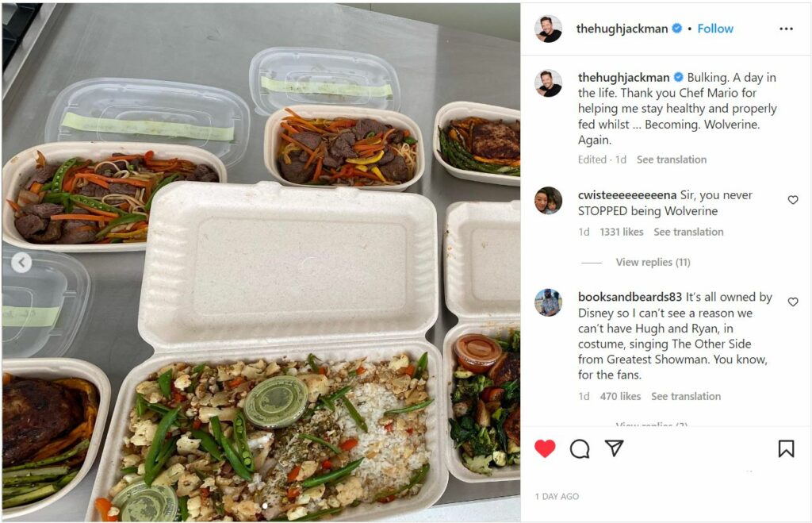Click the food containers photo
The width and height of the screenshot is (812, 523).
click(x=261, y=262)
